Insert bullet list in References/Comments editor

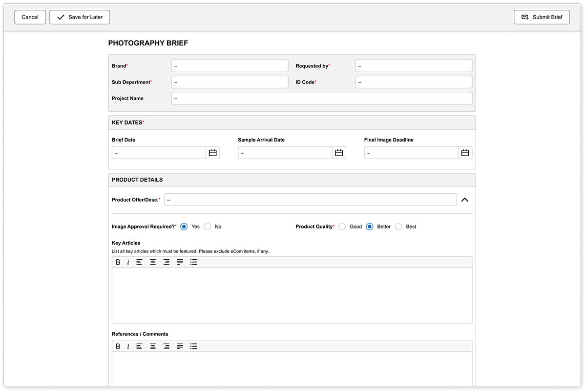click(x=194, y=346)
